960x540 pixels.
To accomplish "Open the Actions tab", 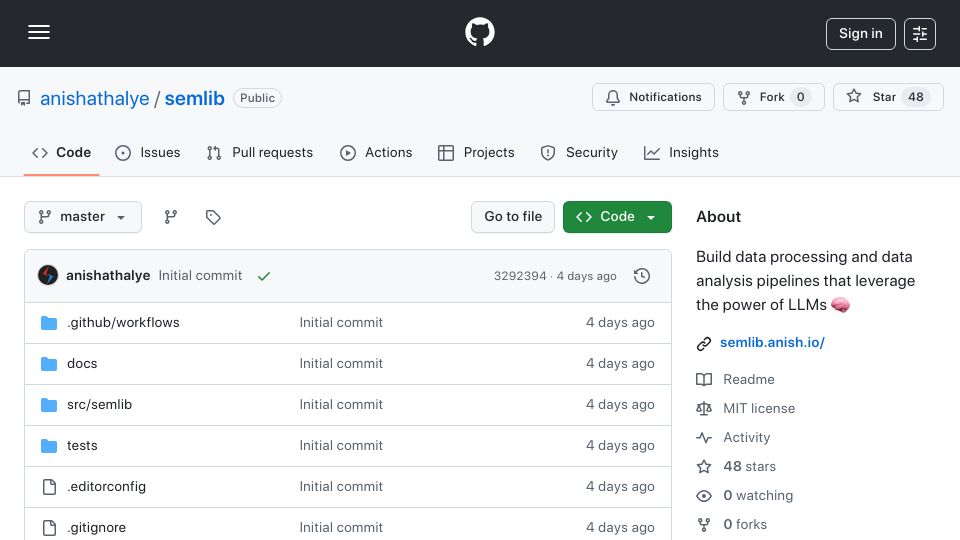I will click(376, 152).
